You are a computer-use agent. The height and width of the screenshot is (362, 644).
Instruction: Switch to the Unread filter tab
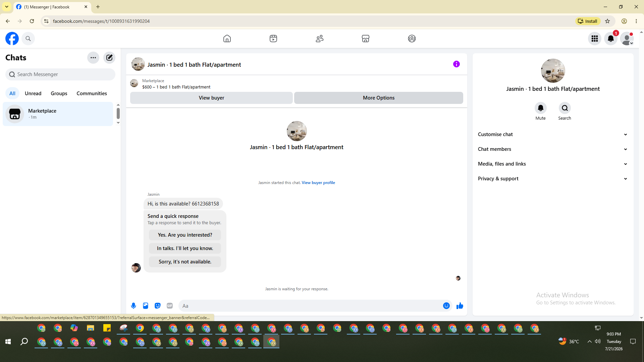pyautogui.click(x=33, y=94)
